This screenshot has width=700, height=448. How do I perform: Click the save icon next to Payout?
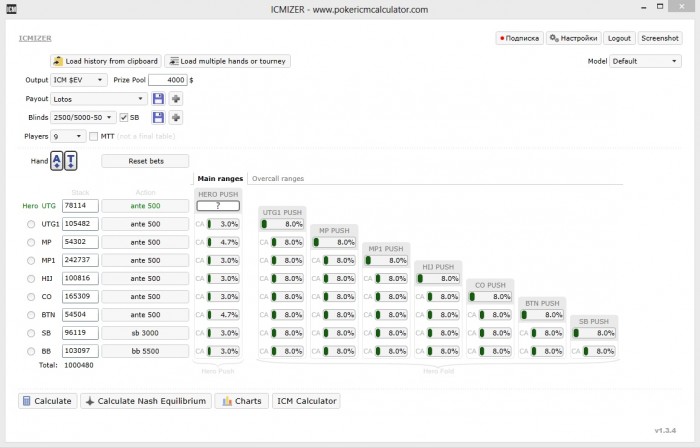[158, 99]
